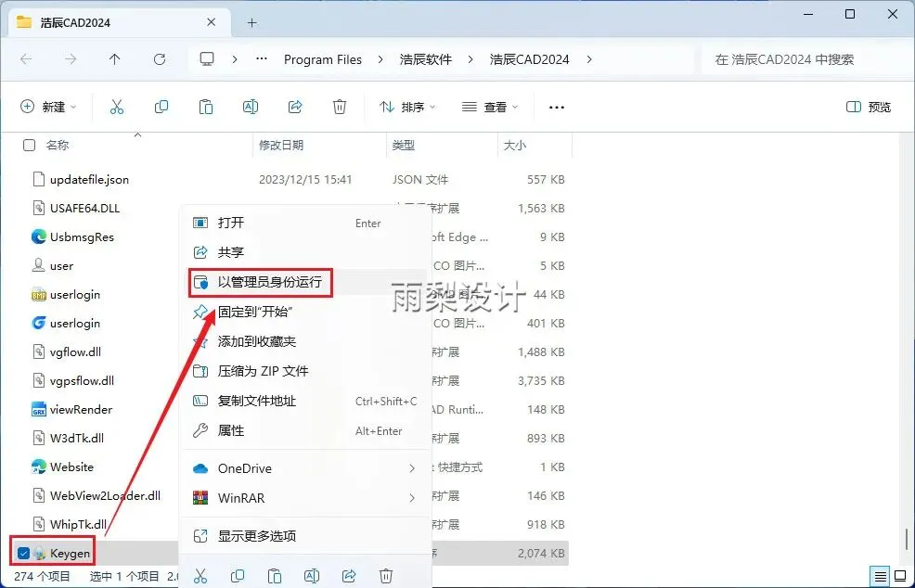915x588 pixels.
Task: Click the search box 在 浩辰CAD2024 中搜索
Action: click(807, 59)
